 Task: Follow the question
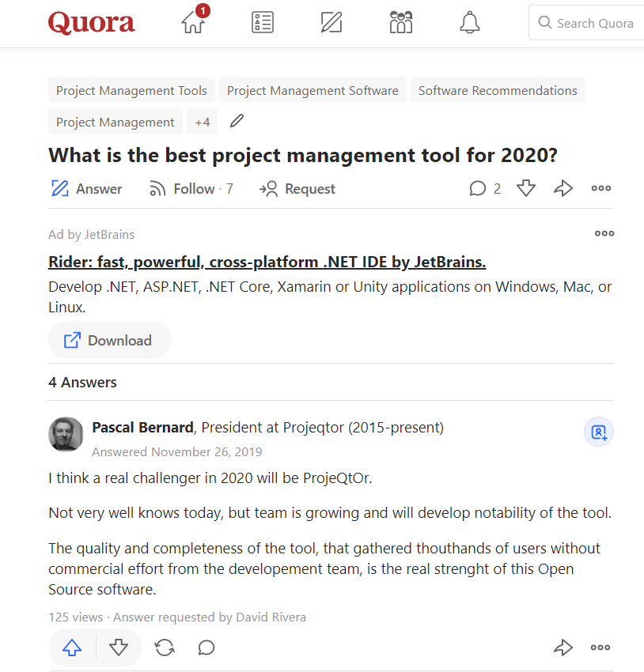tap(191, 189)
